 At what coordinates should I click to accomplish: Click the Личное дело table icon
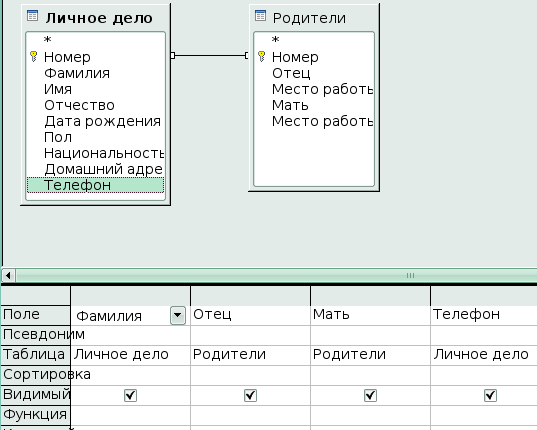[x=33, y=16]
